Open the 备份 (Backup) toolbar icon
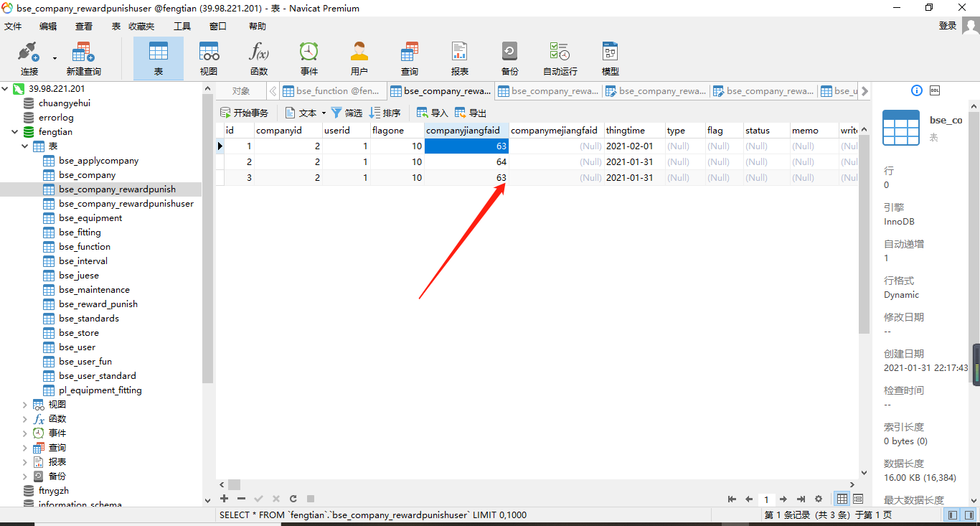The width and height of the screenshot is (980, 526). click(x=509, y=58)
